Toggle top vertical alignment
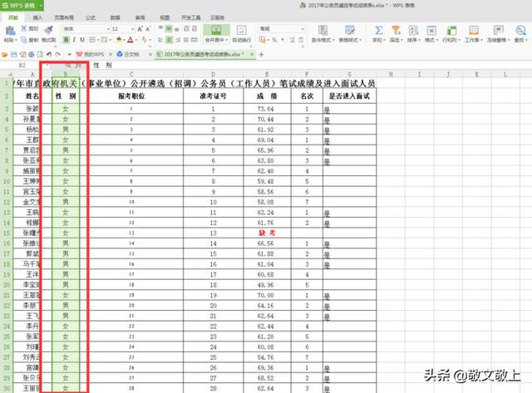Screen dimensions: 532x393 (160, 29)
